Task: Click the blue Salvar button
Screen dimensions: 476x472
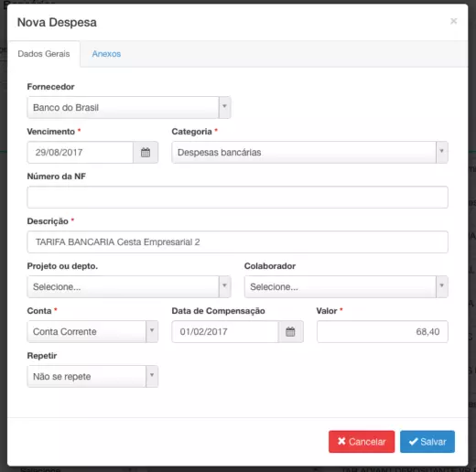Action: (427, 442)
